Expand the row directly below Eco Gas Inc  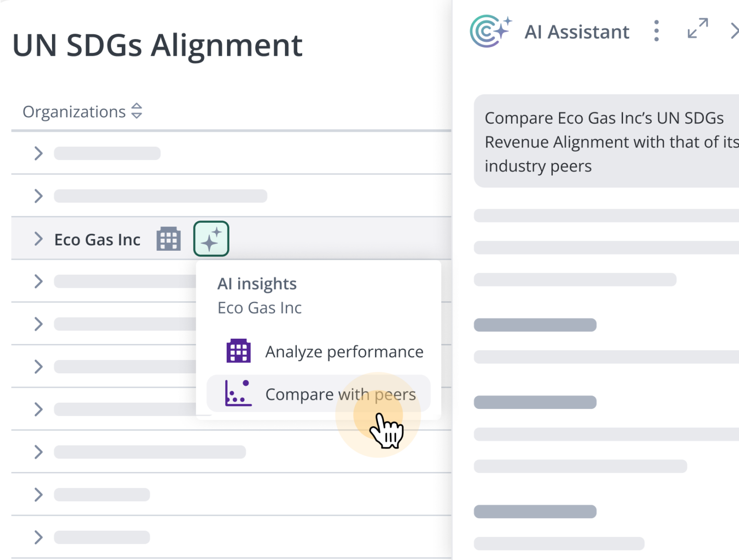point(38,281)
